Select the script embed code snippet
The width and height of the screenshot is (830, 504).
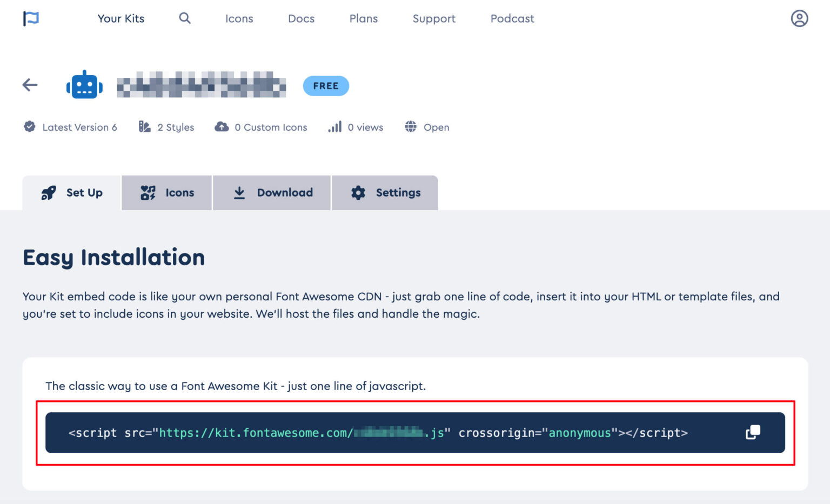377,432
